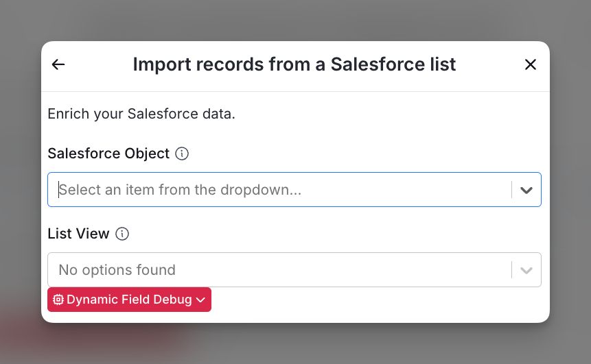
Task: Click the info icon beside Salesforce Object
Action: point(182,154)
